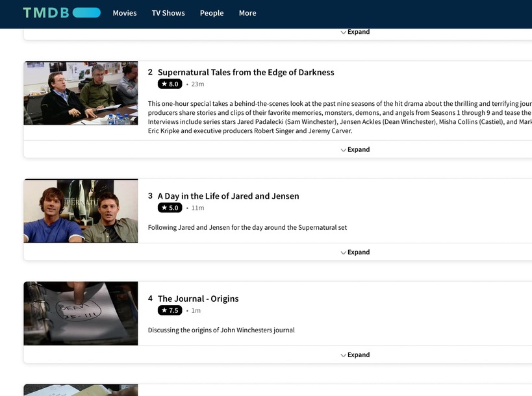Expand the episode card above Supernatural Tales

[x=355, y=32]
